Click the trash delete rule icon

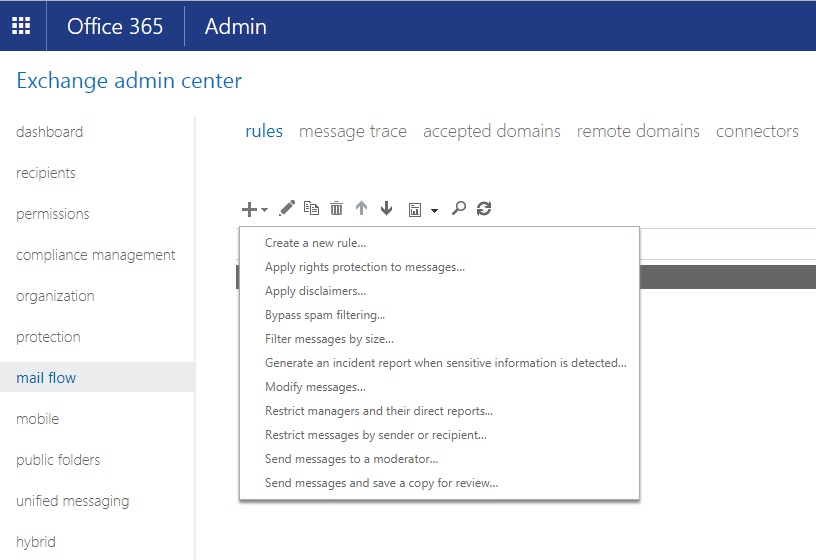pyautogui.click(x=336, y=208)
